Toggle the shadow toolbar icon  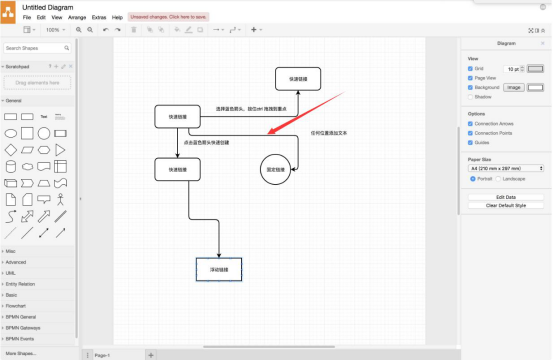pyautogui.click(x=200, y=30)
